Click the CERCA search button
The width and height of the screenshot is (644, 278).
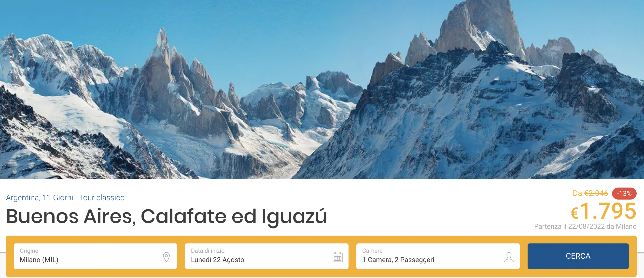click(x=578, y=256)
